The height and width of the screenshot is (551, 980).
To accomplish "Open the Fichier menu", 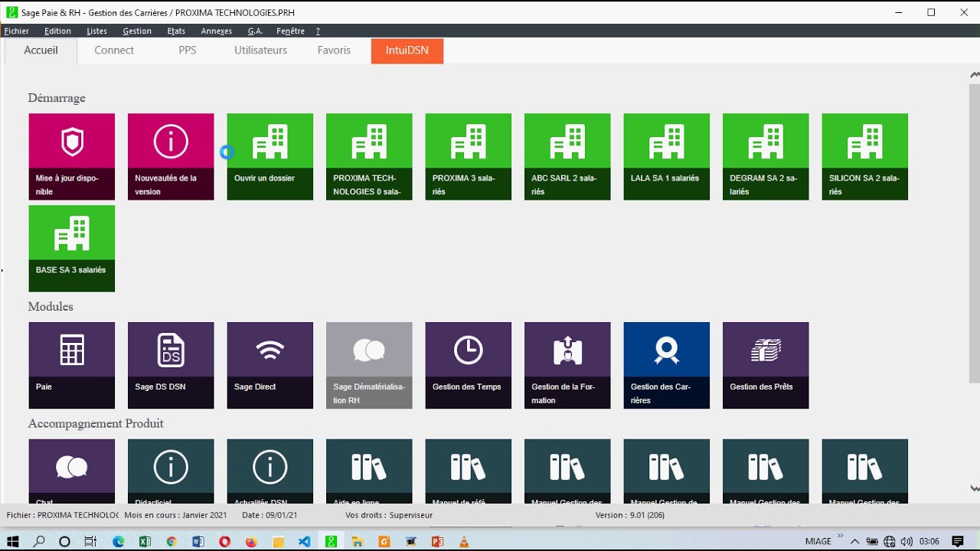I will 17,31.
